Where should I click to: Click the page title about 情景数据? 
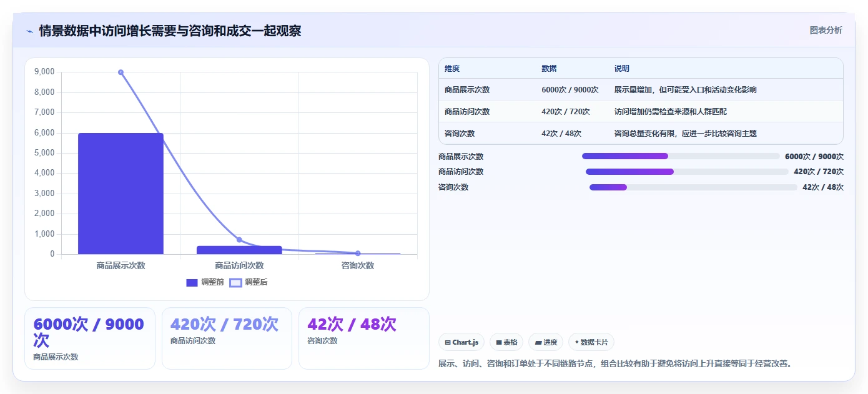pyautogui.click(x=170, y=31)
